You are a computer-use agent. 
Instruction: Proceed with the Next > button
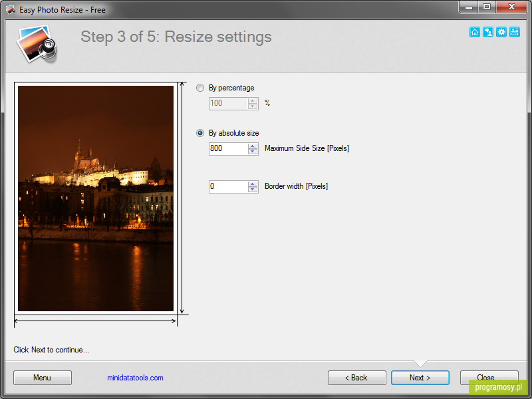point(420,378)
